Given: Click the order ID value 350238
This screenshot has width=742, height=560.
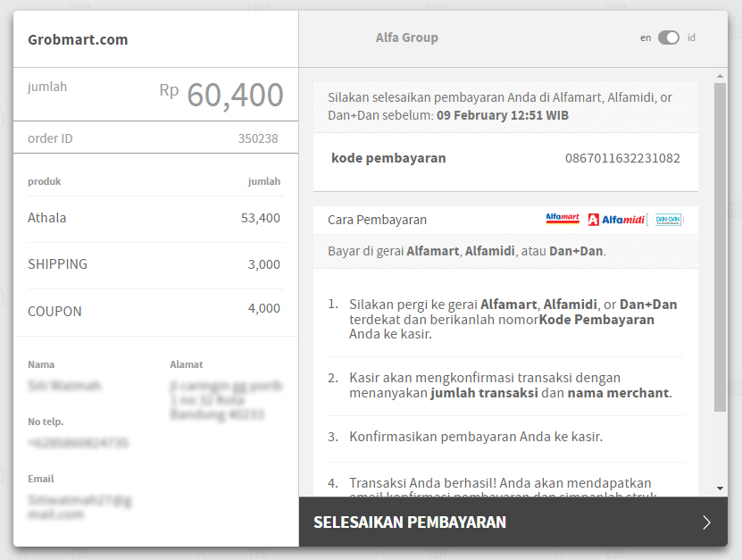Looking at the screenshot, I should coord(258,138).
